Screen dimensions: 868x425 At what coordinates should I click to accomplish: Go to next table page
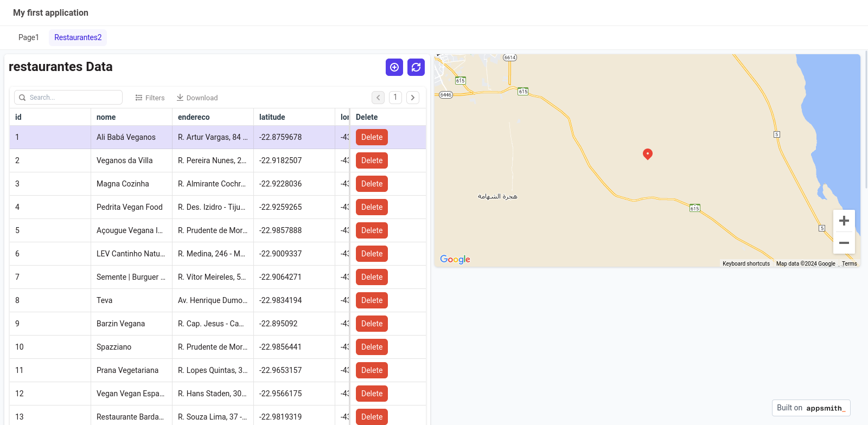(413, 98)
